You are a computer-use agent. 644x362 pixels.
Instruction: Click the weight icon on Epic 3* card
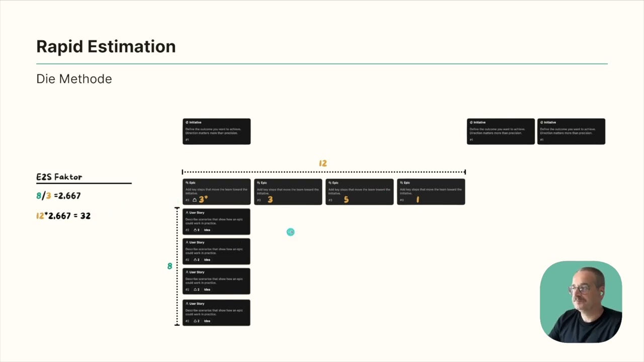coord(195,200)
